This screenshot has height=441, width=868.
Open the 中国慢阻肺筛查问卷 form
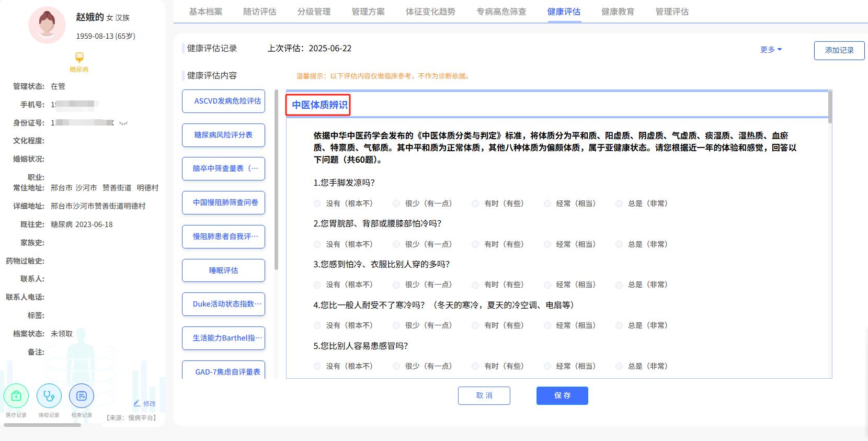pos(223,202)
